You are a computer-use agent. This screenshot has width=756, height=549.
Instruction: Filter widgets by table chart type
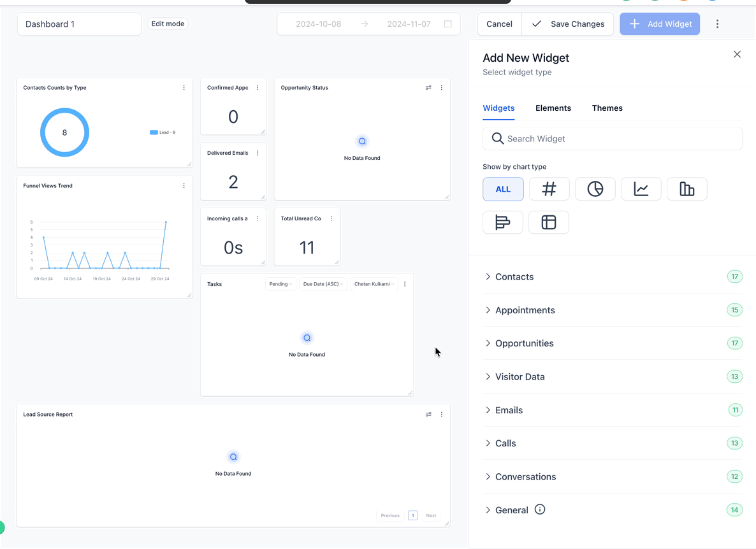coord(549,222)
